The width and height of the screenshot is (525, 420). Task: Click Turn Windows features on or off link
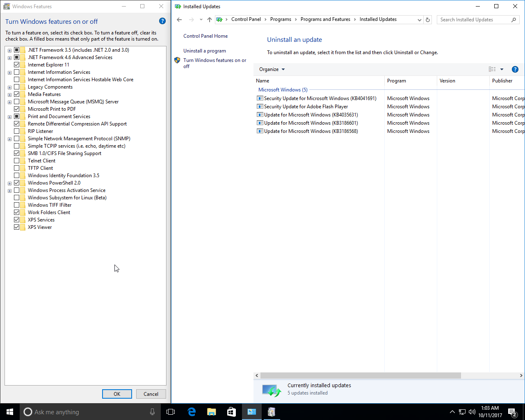pyautogui.click(x=215, y=63)
